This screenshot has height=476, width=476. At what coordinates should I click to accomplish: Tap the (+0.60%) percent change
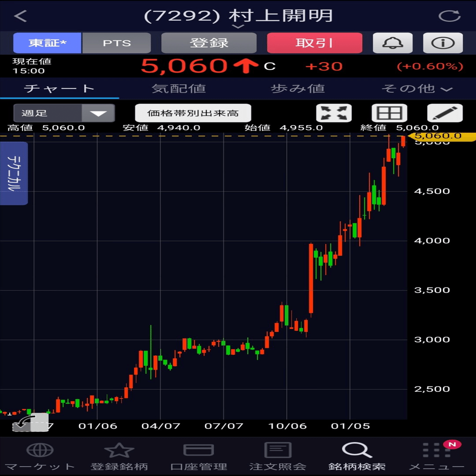430,66
